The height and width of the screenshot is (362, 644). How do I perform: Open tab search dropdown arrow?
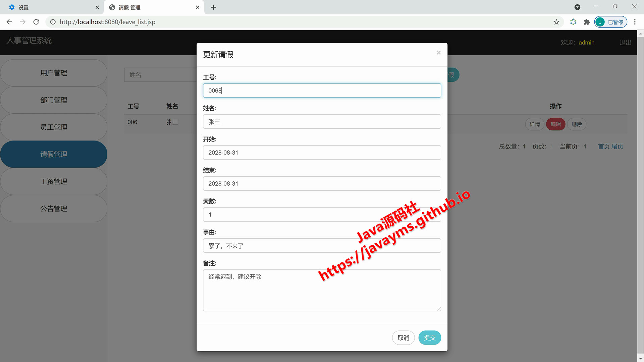click(577, 7)
